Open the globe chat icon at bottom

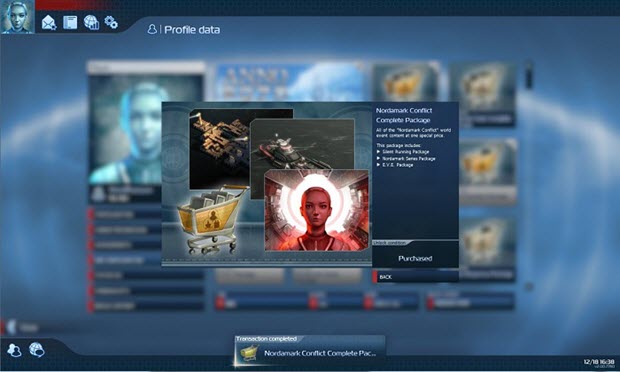[x=36, y=350]
